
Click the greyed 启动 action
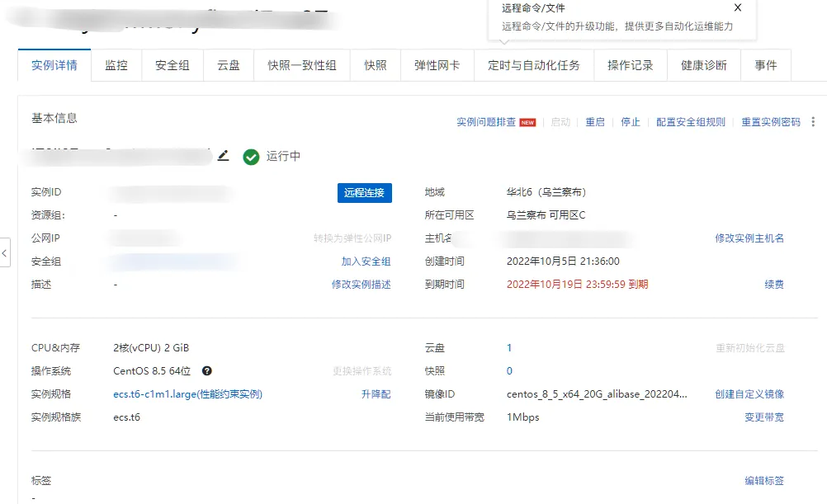pos(560,122)
